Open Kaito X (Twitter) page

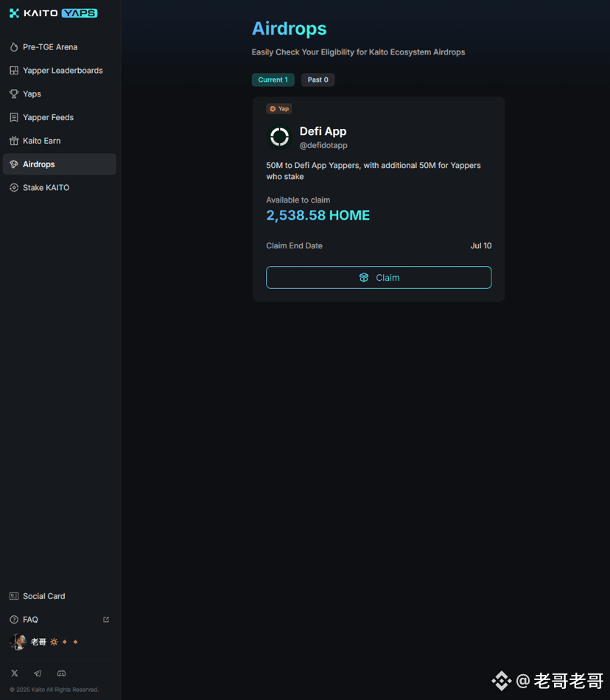[x=14, y=673]
